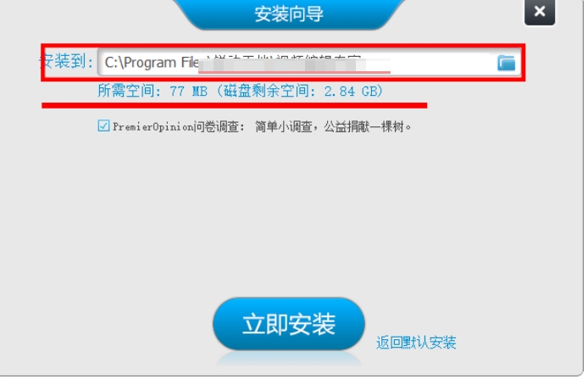Select the C:\Program File text in path box
This screenshot has height=379, width=588.
coord(152,62)
